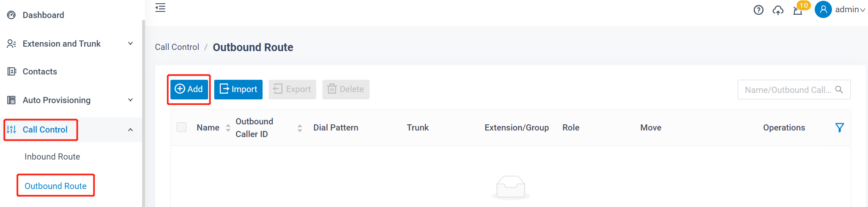Expand Auto Provisioning menu chevron
This screenshot has width=868, height=207.
pyautogui.click(x=130, y=100)
